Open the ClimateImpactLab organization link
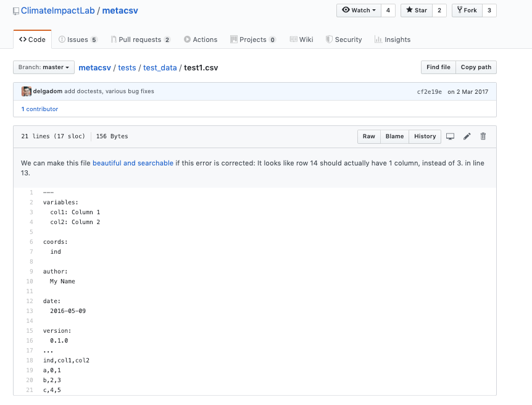 pyautogui.click(x=57, y=10)
